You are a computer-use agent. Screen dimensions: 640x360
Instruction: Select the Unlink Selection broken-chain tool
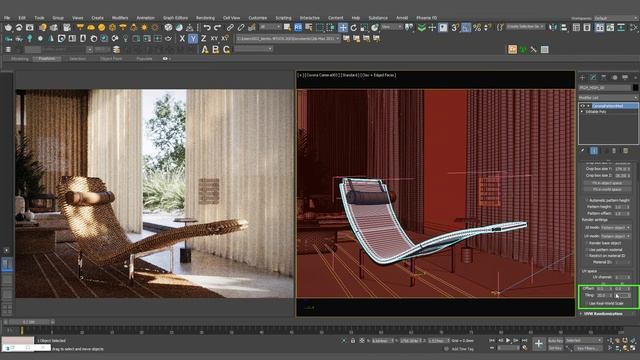point(241,27)
